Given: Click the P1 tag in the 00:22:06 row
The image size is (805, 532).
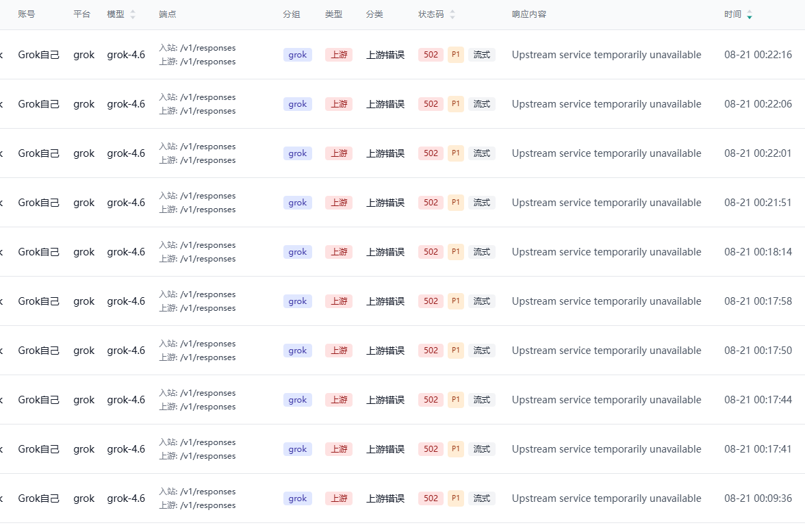Looking at the screenshot, I should (x=456, y=104).
